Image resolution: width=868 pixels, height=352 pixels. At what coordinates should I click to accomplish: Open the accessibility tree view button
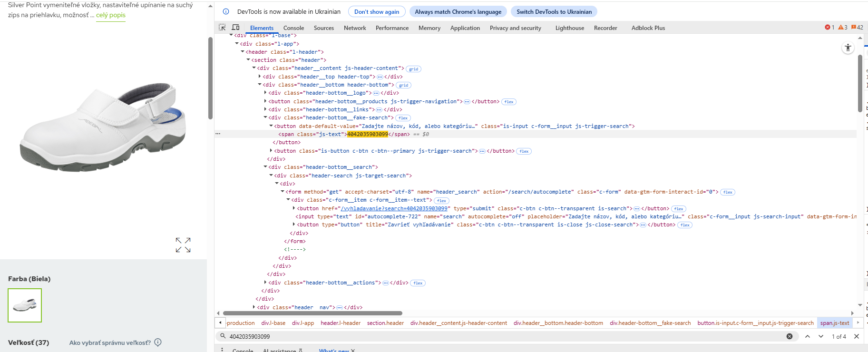point(848,48)
